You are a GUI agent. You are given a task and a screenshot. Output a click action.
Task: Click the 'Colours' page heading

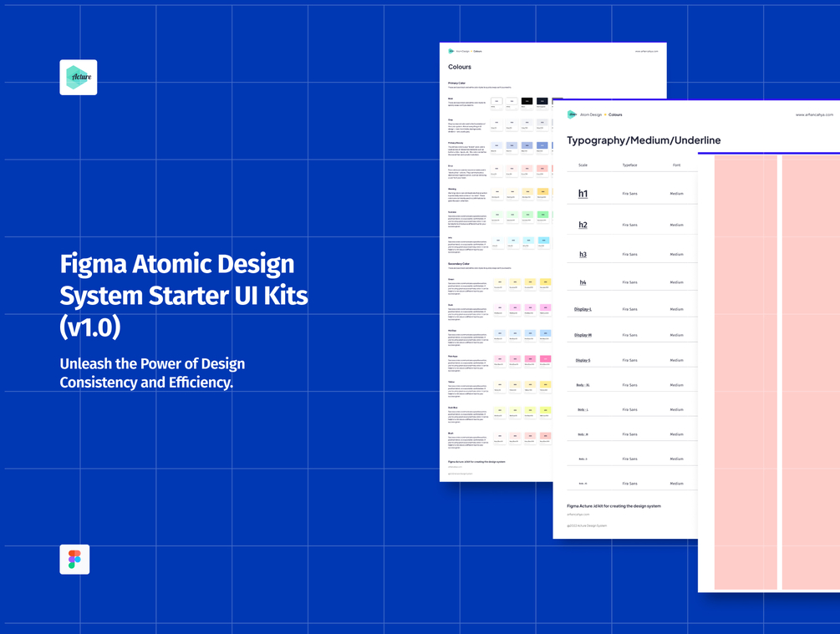(460, 67)
